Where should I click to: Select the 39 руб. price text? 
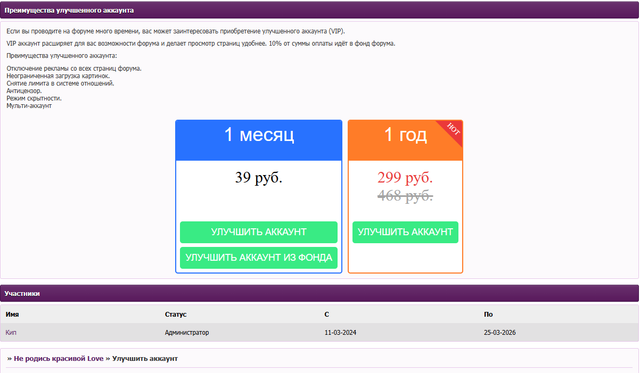(x=259, y=178)
